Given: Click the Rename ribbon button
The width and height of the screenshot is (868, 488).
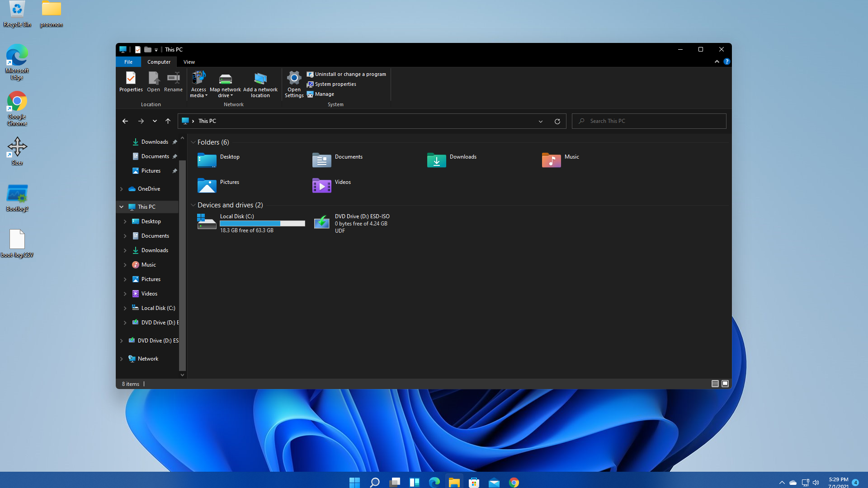Looking at the screenshot, I should [173, 82].
